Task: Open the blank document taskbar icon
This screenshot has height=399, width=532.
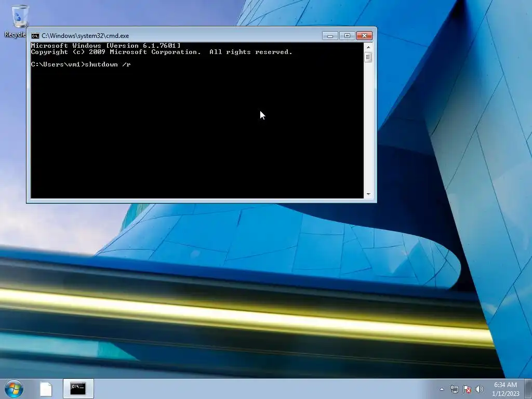Action: [46, 389]
